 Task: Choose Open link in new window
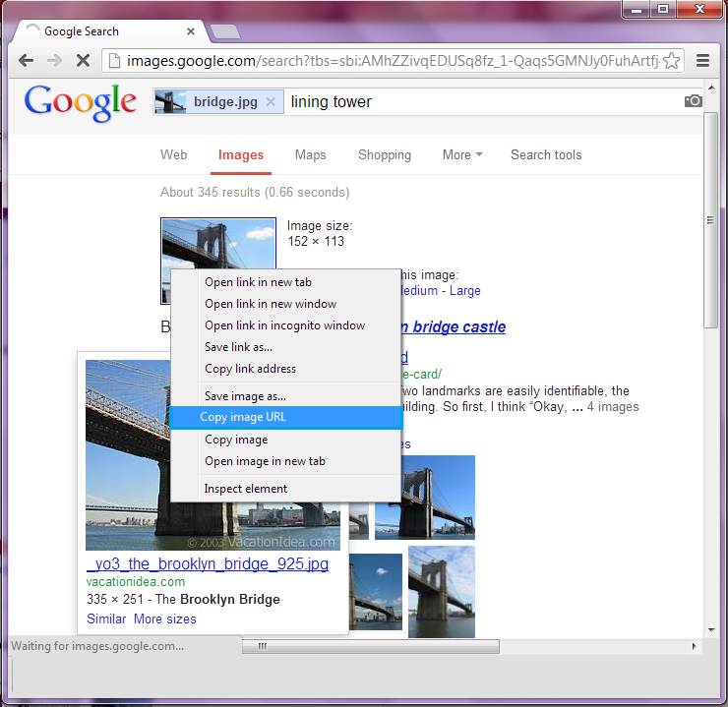pos(285,304)
